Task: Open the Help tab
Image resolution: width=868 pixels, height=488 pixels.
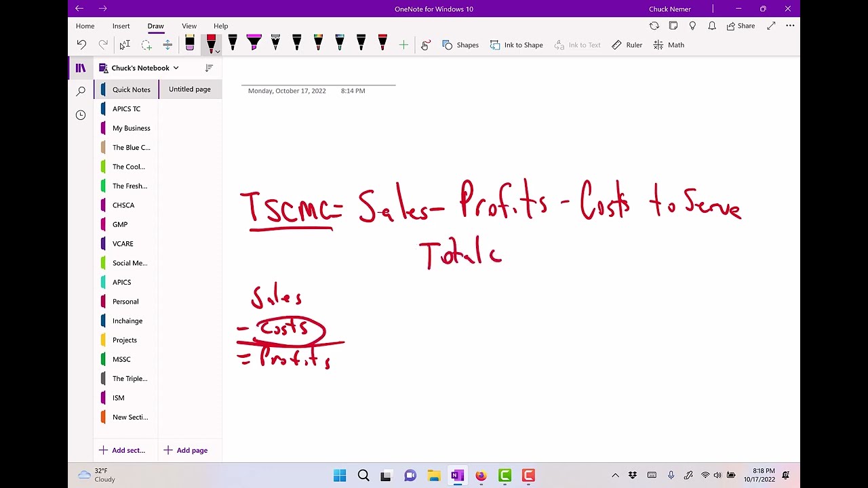Action: point(220,26)
